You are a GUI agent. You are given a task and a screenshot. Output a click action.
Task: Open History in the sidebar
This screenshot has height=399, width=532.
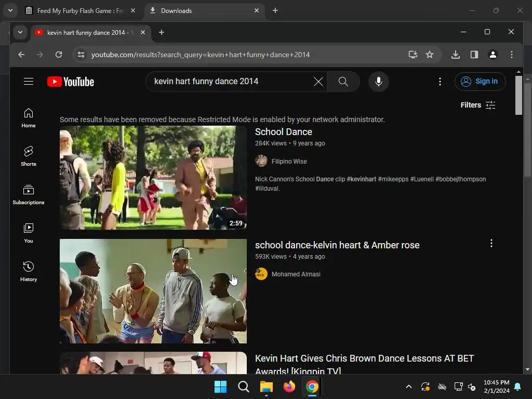[29, 271]
